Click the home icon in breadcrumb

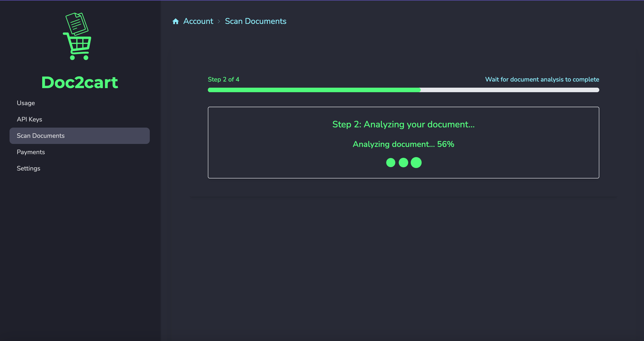[x=175, y=21]
